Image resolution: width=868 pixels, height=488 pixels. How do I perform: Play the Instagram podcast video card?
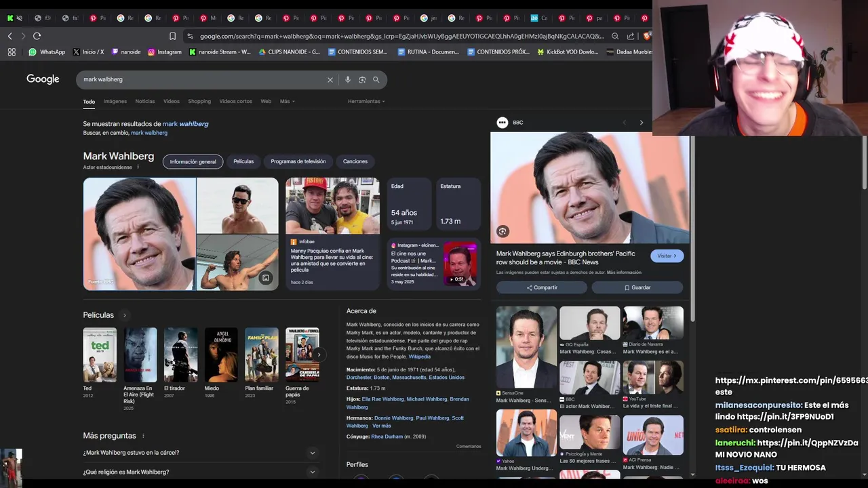[434, 263]
